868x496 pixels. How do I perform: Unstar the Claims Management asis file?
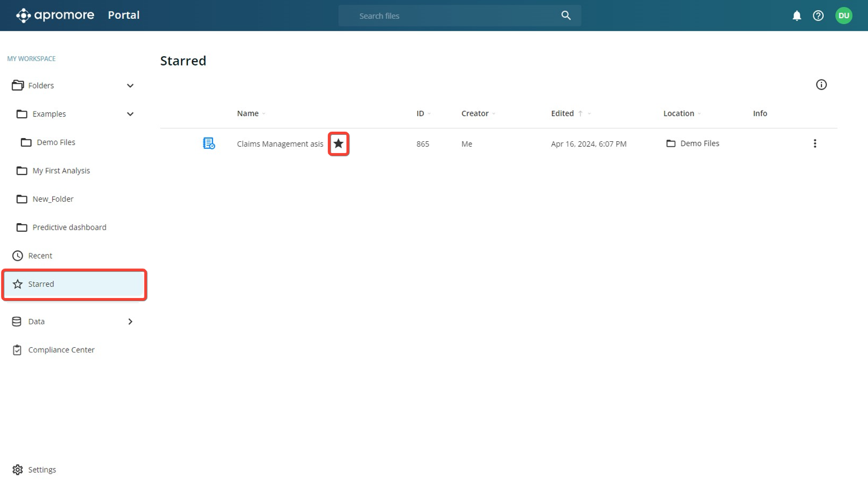tap(339, 144)
